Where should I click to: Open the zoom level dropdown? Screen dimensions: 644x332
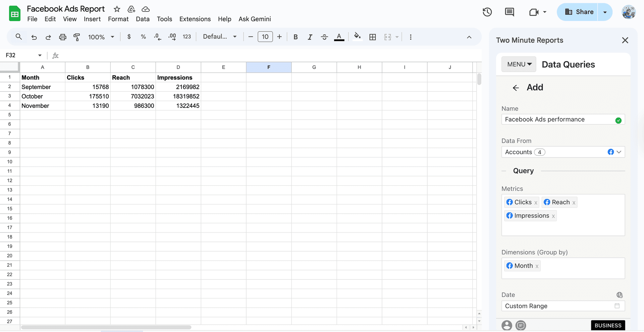(101, 37)
